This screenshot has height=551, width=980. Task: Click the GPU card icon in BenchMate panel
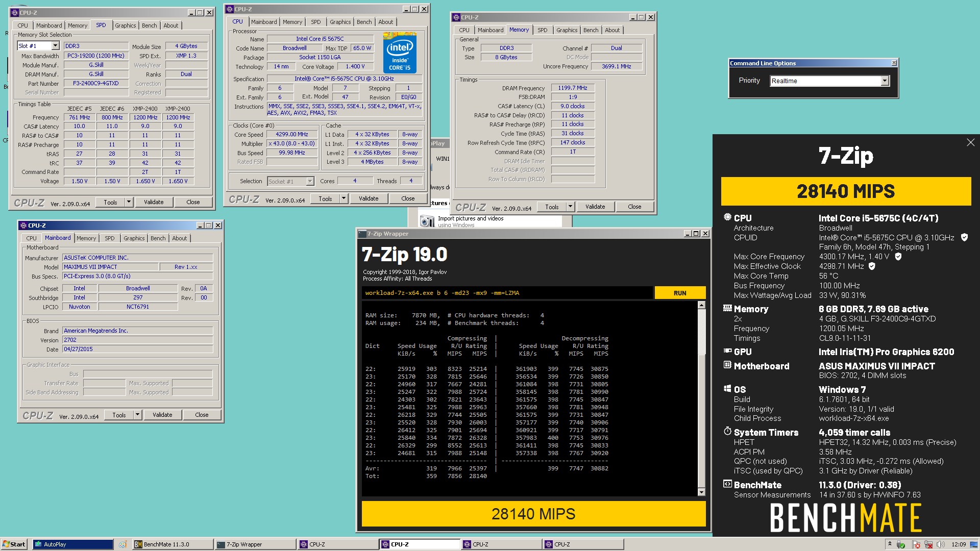click(x=727, y=351)
